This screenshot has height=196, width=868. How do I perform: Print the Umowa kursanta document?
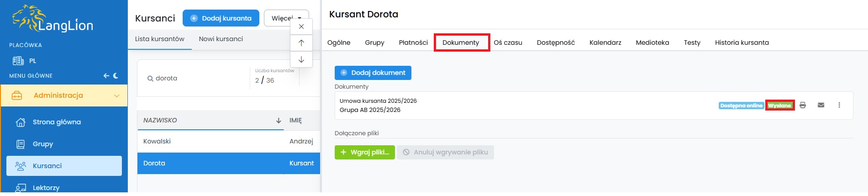pyautogui.click(x=803, y=105)
